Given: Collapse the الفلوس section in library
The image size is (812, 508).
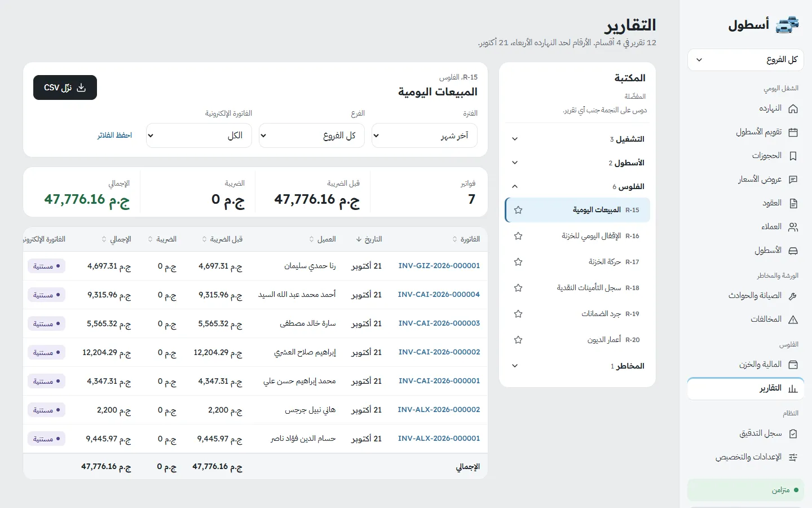Looking at the screenshot, I should tap(577, 186).
